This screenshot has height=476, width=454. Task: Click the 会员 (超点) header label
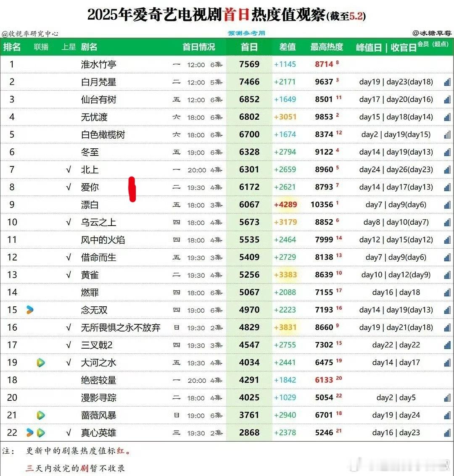[x=433, y=44]
